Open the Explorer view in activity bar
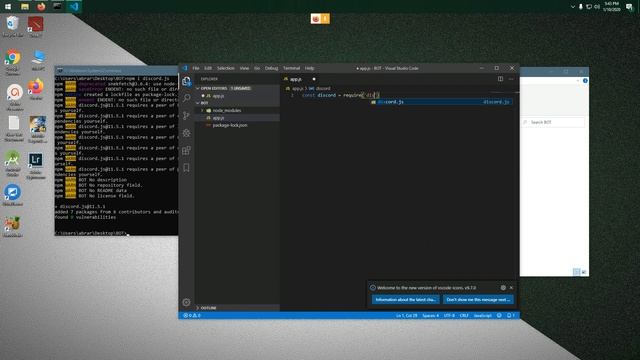 (187, 81)
